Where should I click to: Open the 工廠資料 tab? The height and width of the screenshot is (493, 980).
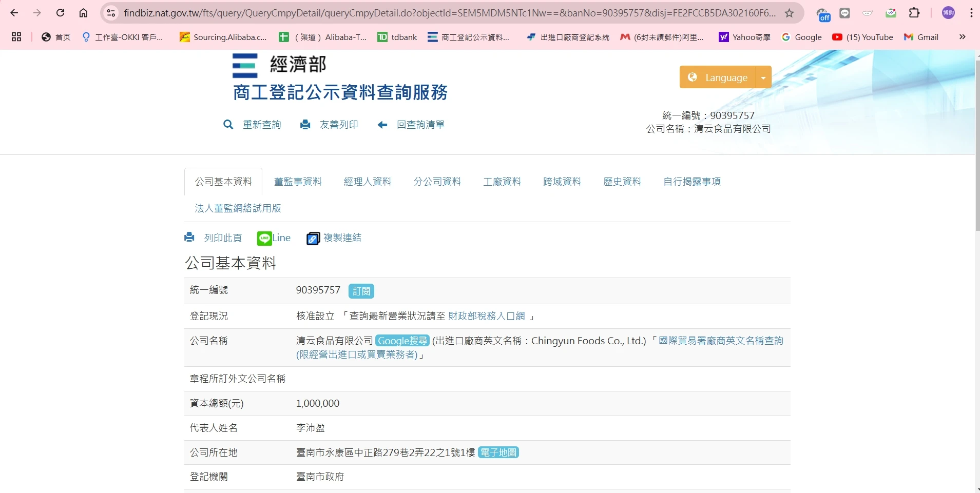502,182
